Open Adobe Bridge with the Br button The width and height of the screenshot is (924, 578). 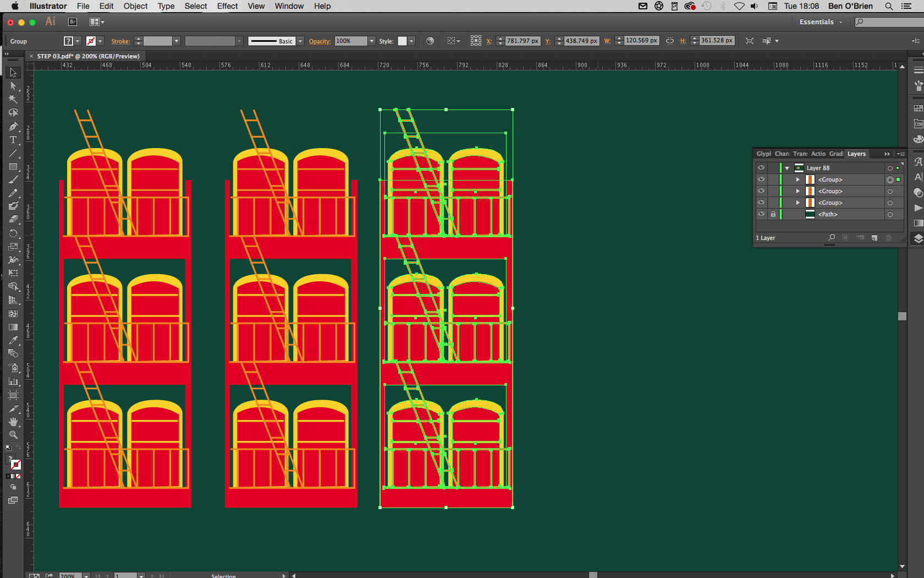coord(73,22)
